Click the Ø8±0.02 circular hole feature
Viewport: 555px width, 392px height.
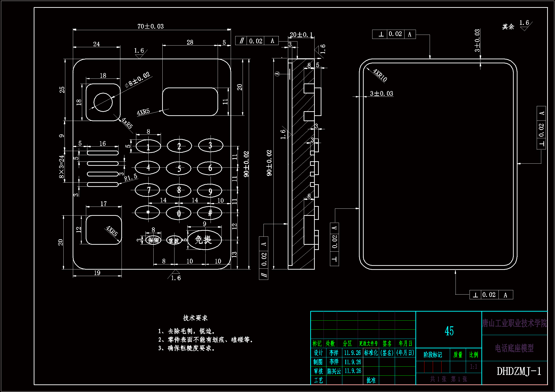click(x=103, y=102)
